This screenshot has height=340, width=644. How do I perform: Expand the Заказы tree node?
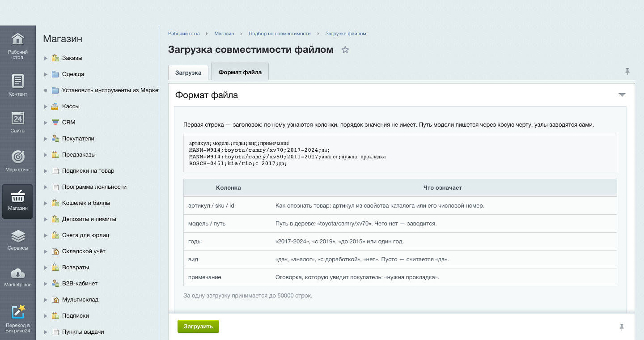(x=46, y=58)
